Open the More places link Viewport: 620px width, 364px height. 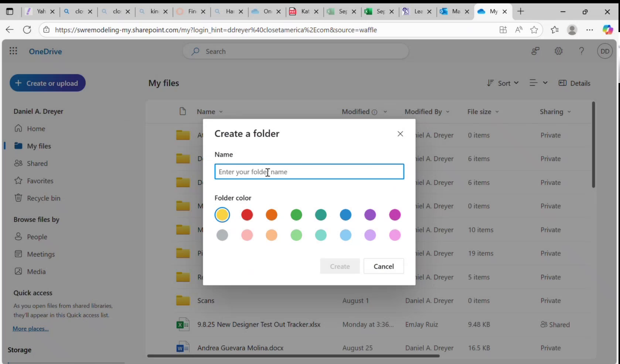[x=30, y=328]
